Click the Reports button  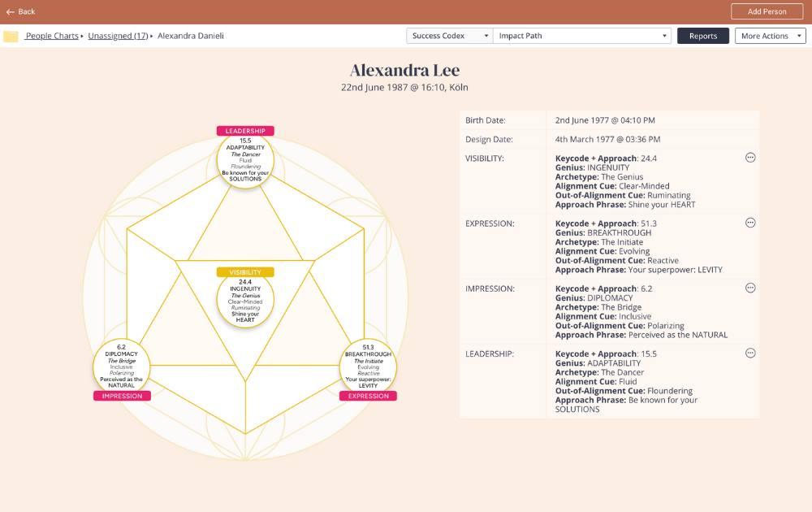click(x=703, y=36)
